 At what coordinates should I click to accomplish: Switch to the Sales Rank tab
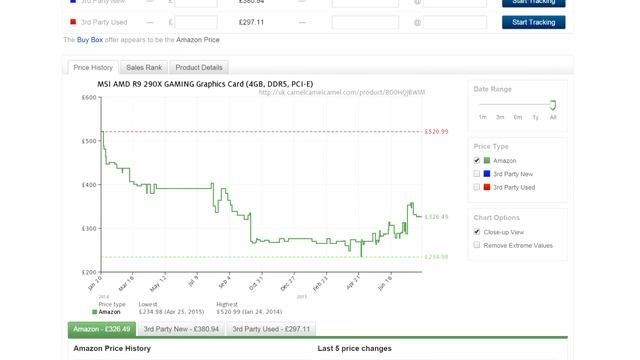coord(144,67)
